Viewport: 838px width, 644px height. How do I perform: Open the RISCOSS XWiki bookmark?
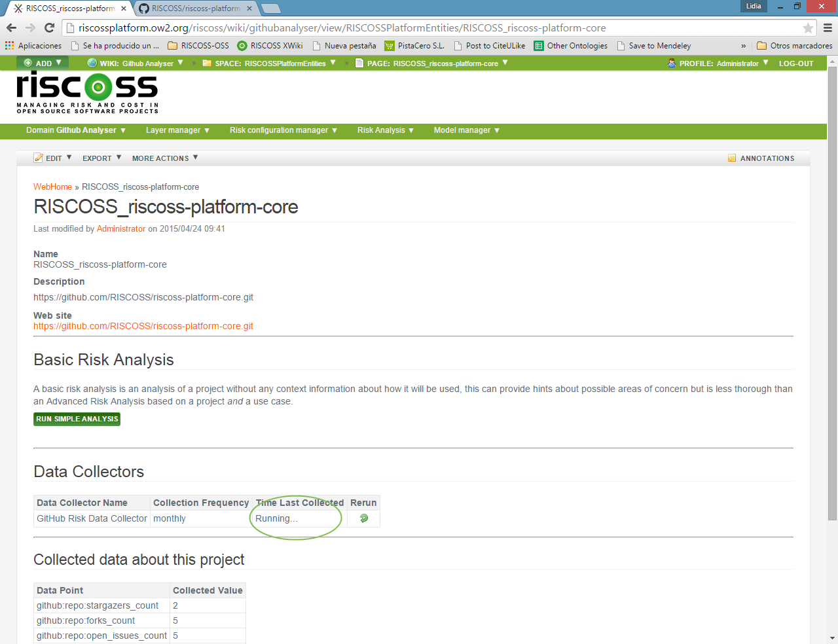pyautogui.click(x=270, y=46)
